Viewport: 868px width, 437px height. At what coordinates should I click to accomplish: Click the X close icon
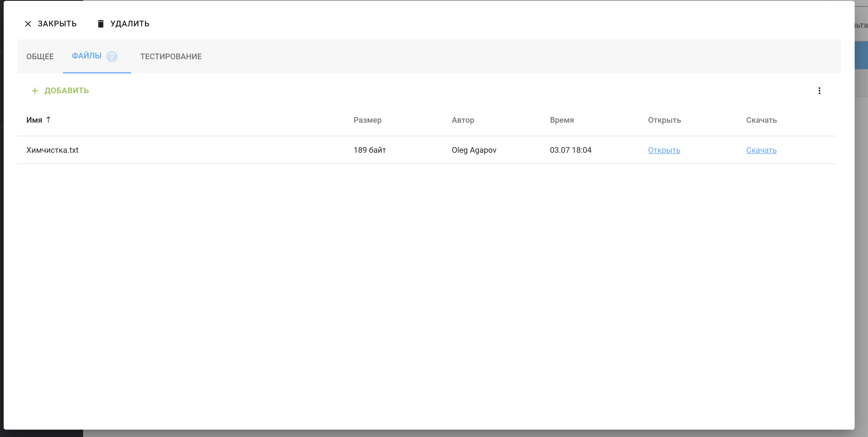pos(28,24)
